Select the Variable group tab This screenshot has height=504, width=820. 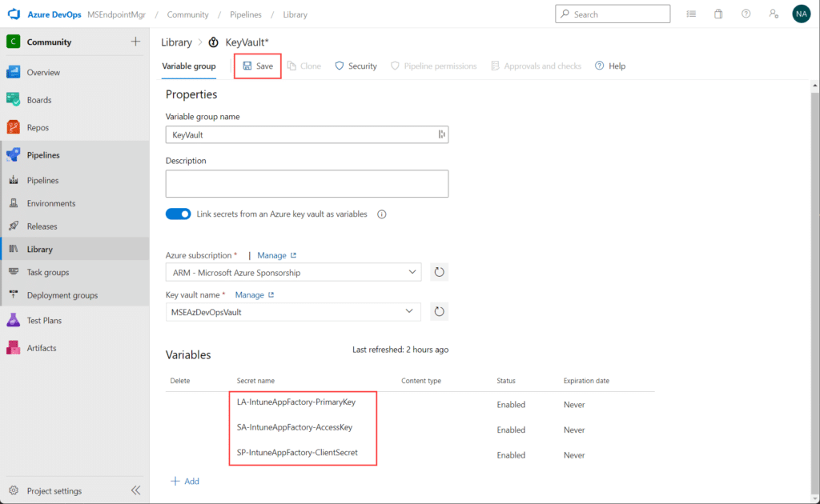pyautogui.click(x=189, y=66)
